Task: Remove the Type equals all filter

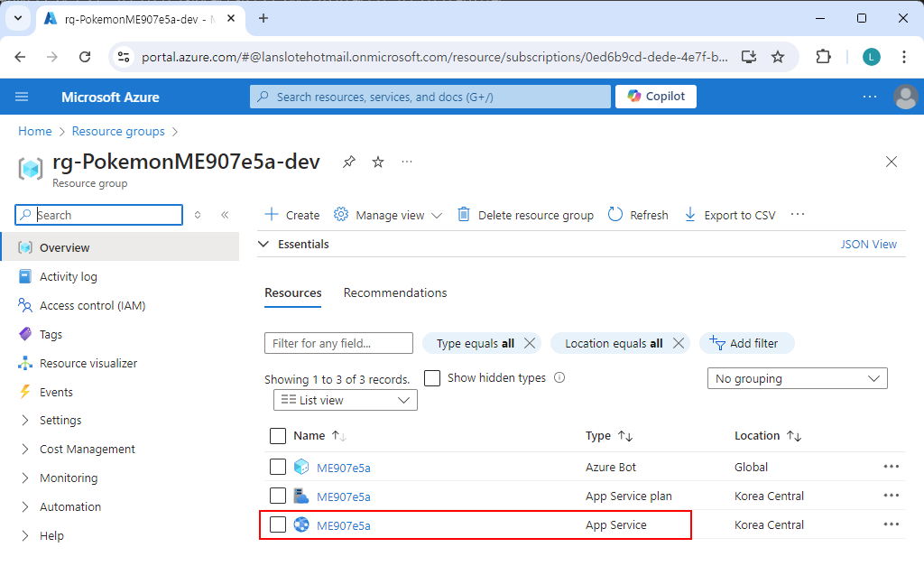Action: coord(530,343)
